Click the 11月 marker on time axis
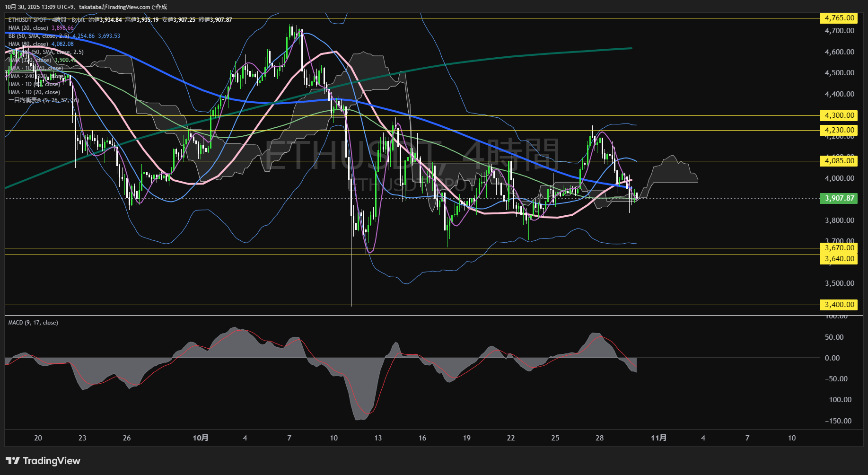The height and width of the screenshot is (475, 868). tap(658, 438)
